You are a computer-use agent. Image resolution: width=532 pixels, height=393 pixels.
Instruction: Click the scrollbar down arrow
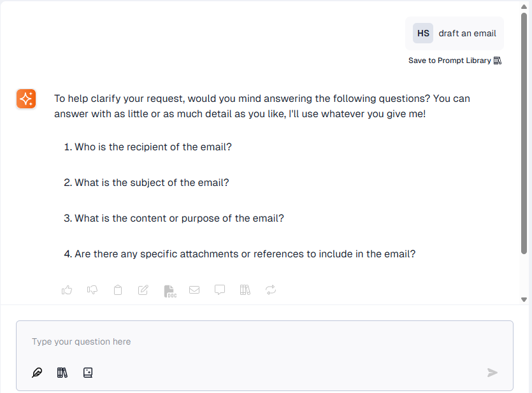coord(524,299)
